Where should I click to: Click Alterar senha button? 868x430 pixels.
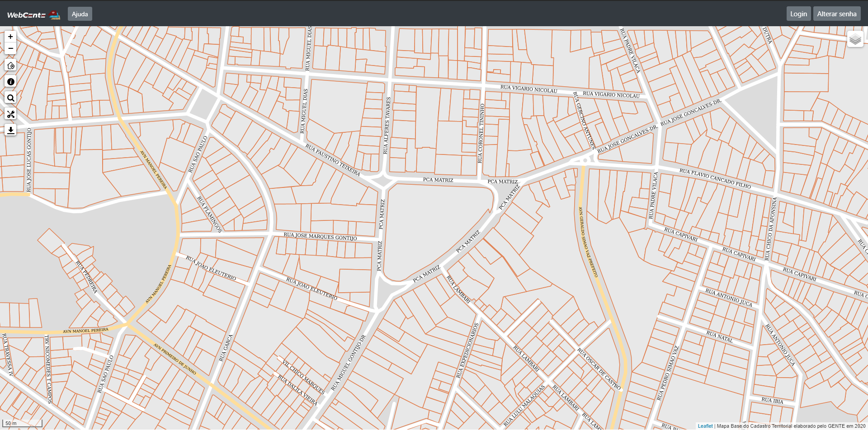[x=837, y=14]
